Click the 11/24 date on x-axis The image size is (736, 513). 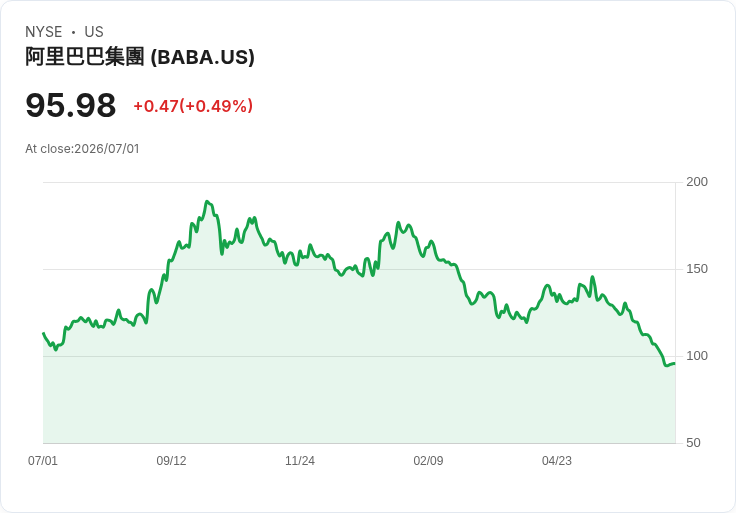click(300, 460)
